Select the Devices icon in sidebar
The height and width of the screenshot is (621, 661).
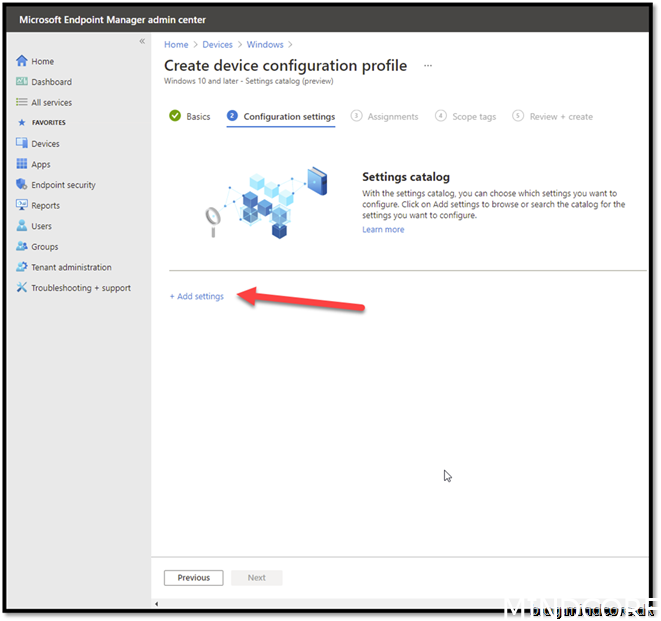tap(22, 144)
